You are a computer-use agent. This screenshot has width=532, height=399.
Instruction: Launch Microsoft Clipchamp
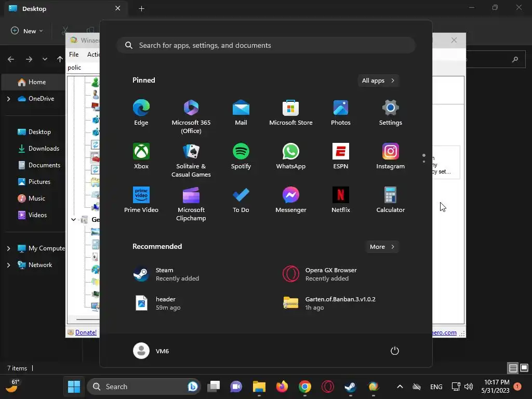tap(191, 204)
